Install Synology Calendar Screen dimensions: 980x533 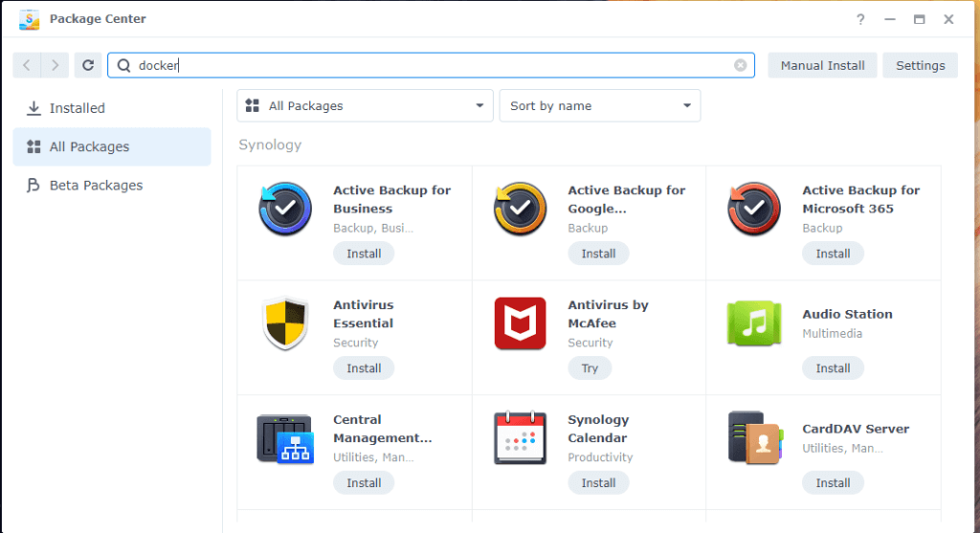tap(598, 483)
